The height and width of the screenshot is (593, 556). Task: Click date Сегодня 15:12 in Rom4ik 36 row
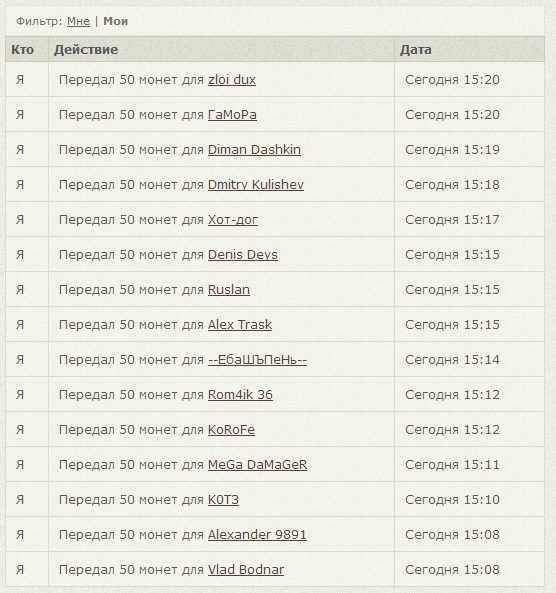[452, 394]
